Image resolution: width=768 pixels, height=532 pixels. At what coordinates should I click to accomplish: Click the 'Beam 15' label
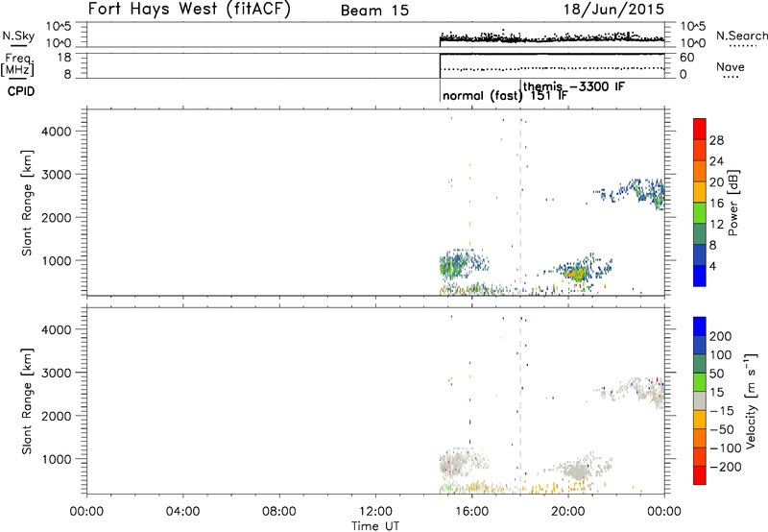[374, 11]
